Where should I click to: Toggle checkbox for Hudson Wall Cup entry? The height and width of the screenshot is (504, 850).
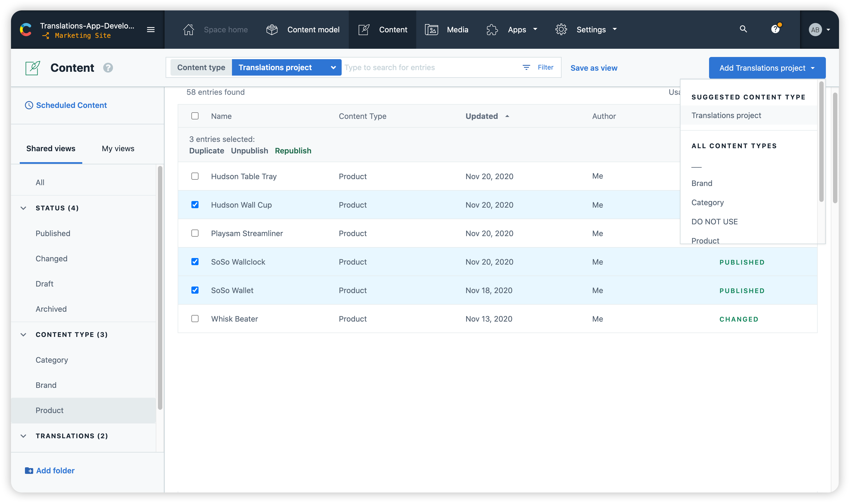pyautogui.click(x=195, y=205)
